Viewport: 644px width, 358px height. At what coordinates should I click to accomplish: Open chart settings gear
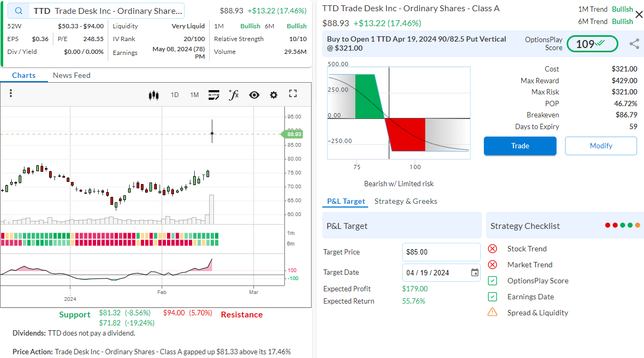tap(274, 95)
